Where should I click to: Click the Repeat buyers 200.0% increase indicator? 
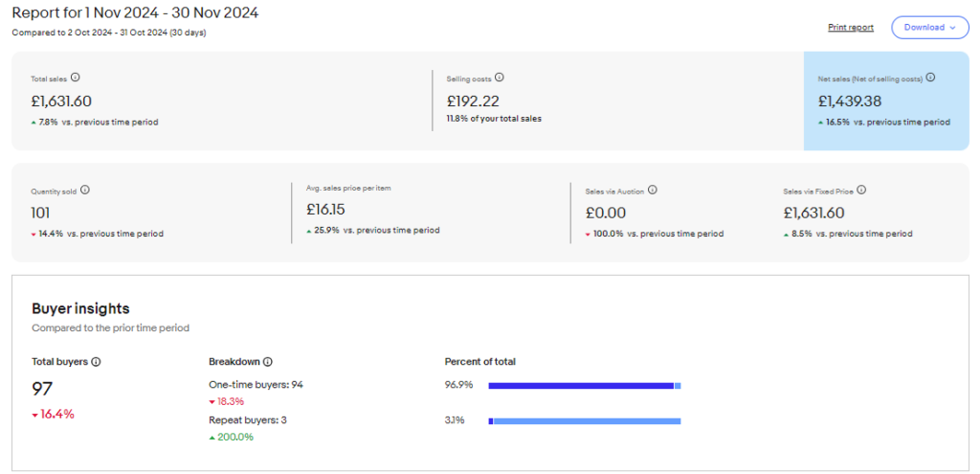pos(232,437)
